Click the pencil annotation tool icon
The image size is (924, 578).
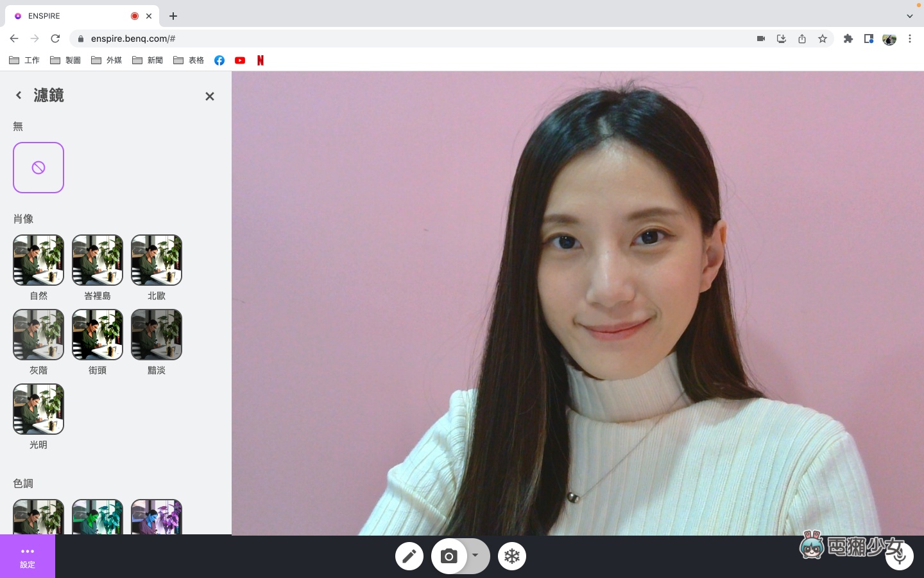(409, 556)
